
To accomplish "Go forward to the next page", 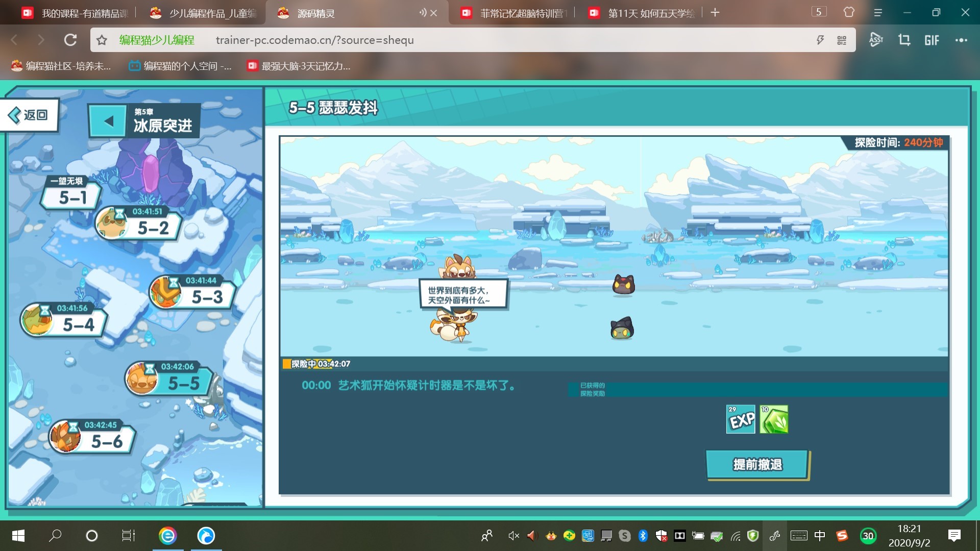I will (x=41, y=40).
